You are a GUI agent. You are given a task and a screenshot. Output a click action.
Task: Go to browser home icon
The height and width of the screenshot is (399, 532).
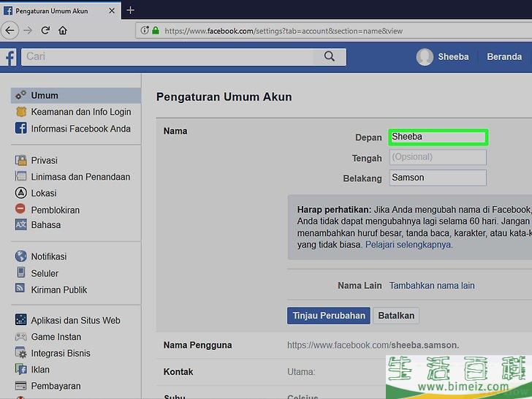[x=63, y=31]
